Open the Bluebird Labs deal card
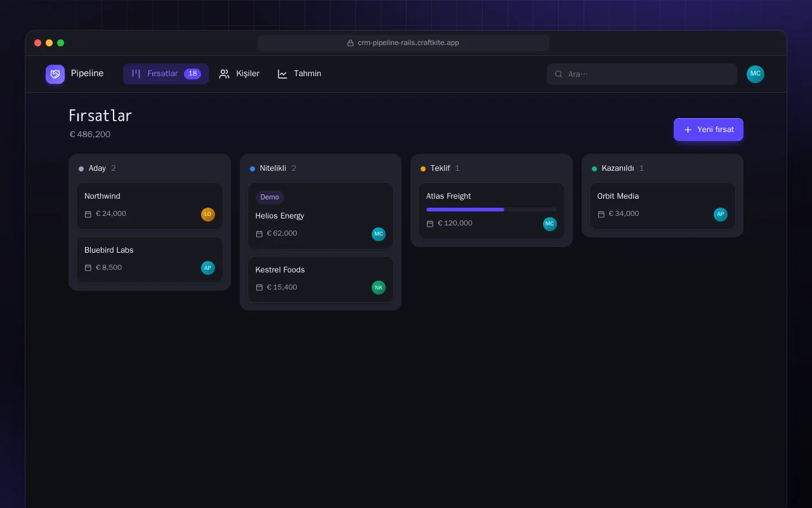 pyautogui.click(x=150, y=260)
